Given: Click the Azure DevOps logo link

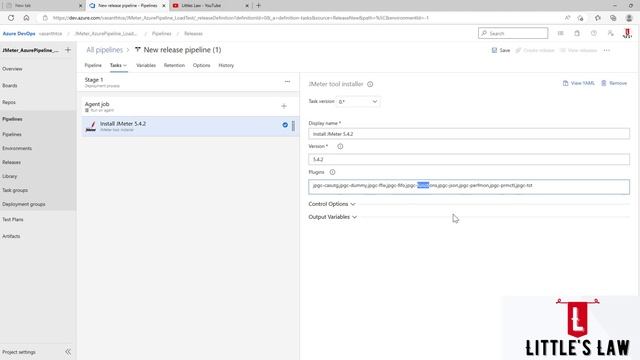Looking at the screenshot, I should point(19,33).
